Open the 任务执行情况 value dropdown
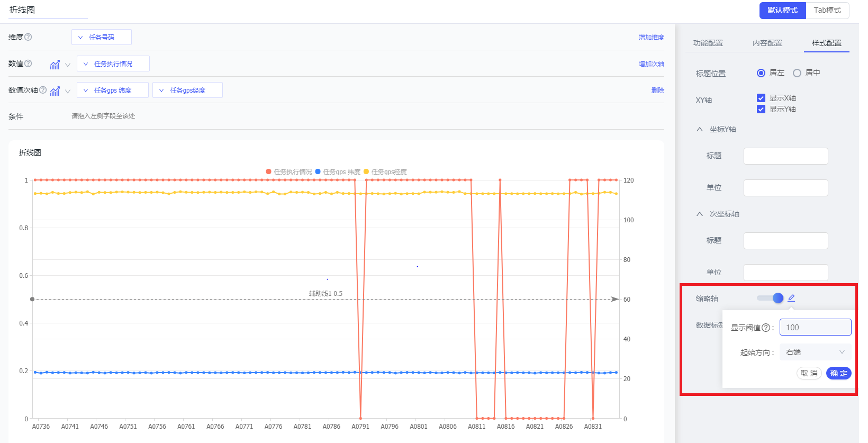The image size is (868, 443). coord(113,64)
